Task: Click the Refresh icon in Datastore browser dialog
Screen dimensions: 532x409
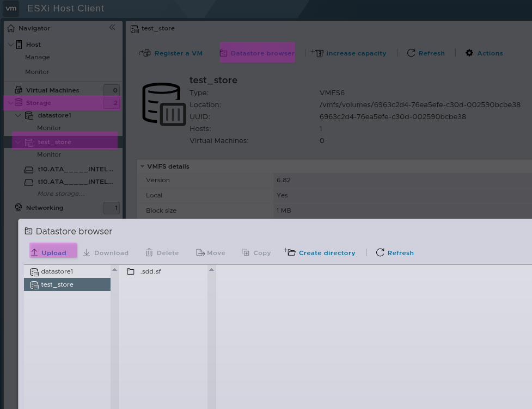Action: (x=380, y=252)
